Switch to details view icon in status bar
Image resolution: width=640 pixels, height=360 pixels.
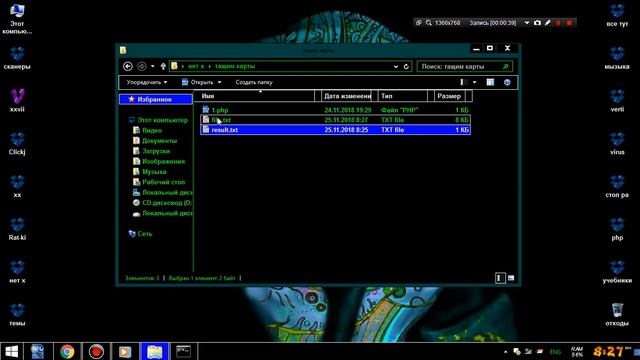(x=500, y=278)
